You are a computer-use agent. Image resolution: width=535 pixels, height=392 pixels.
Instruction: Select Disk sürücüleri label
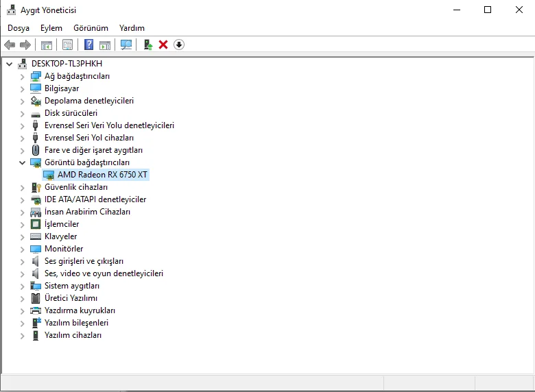point(71,113)
